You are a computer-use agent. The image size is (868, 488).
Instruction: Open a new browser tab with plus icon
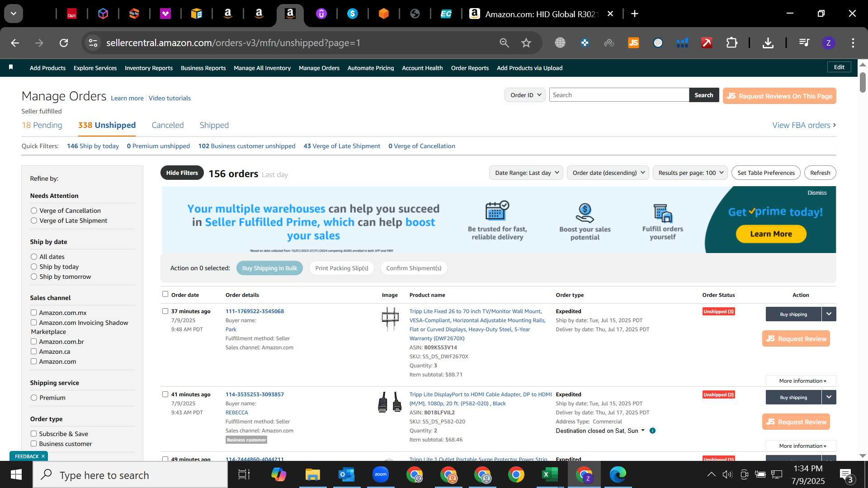pos(635,14)
